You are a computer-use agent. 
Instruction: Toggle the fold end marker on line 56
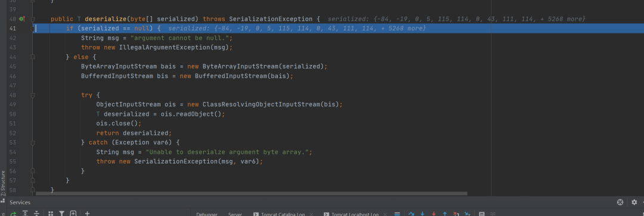coord(33,171)
